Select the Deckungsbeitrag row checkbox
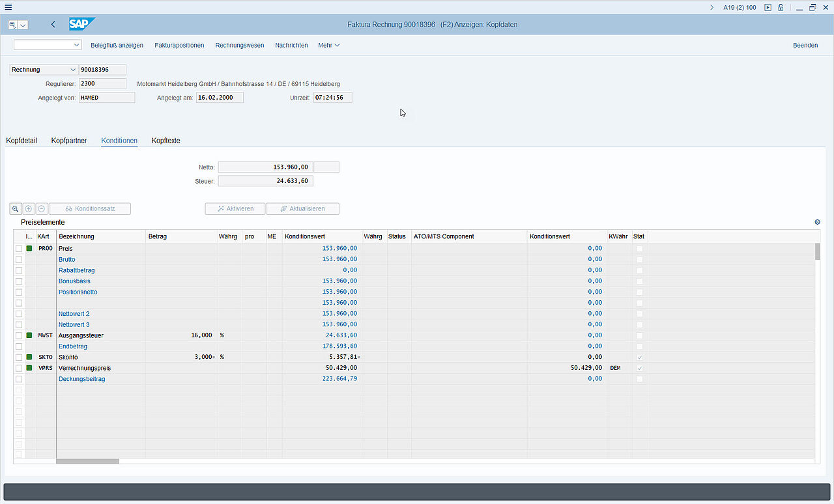834x504 pixels. (19, 379)
